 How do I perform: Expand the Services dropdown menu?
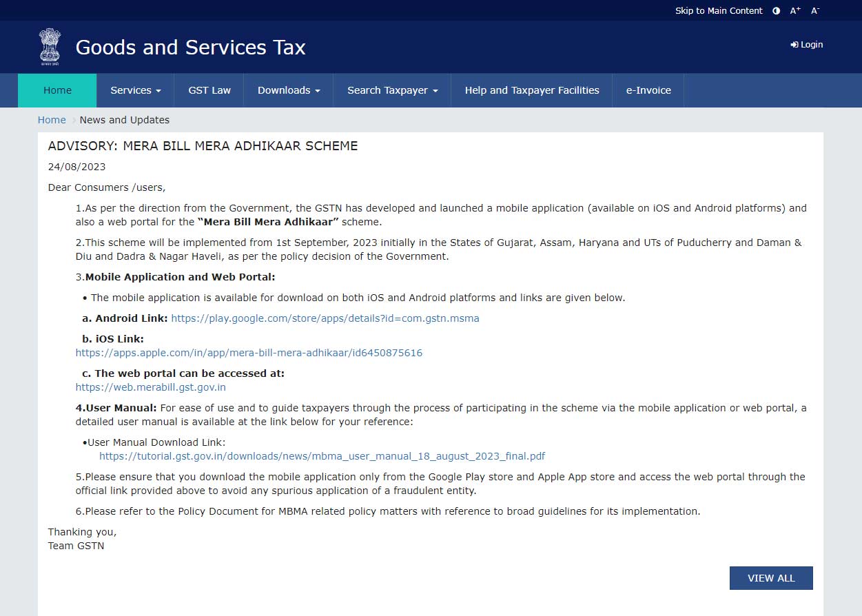[x=136, y=90]
